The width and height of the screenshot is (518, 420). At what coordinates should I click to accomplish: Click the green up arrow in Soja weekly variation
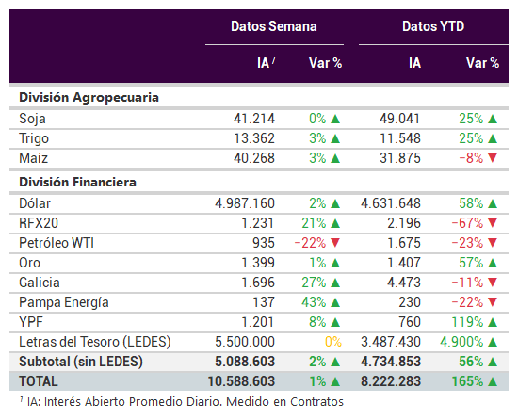click(335, 119)
